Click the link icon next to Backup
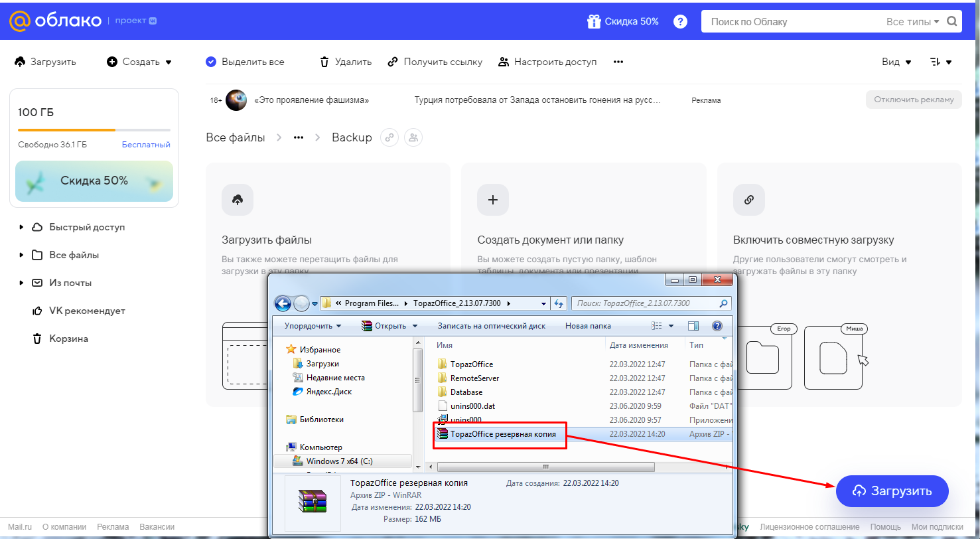Screen dimensions: 980x539 [x=389, y=137]
